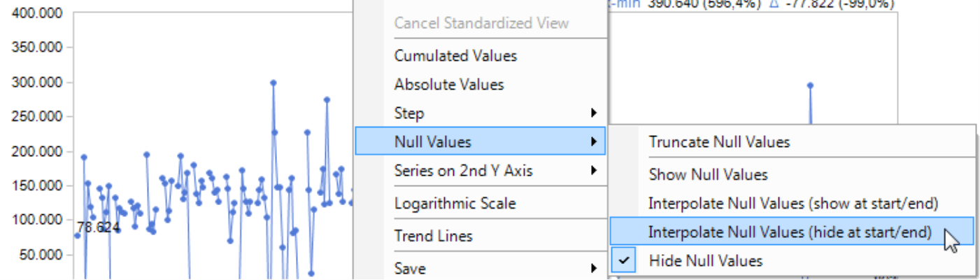Image resolution: width=980 pixels, height=280 pixels.
Task: Select Interpolate Null Values (show at start/end)
Action: (x=792, y=204)
